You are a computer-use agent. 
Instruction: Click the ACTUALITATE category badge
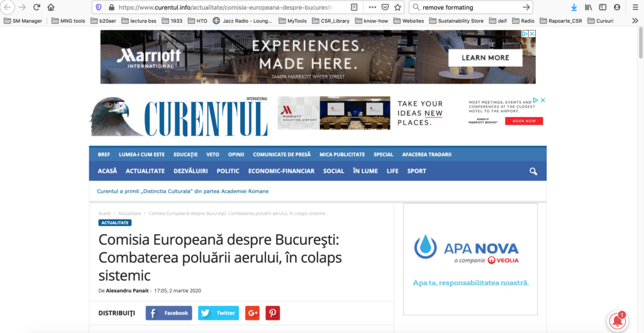tap(115, 222)
